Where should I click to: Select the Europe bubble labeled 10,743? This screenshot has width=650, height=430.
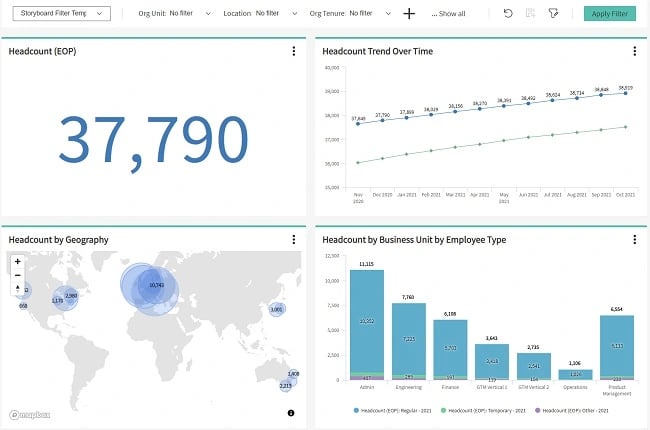157,285
